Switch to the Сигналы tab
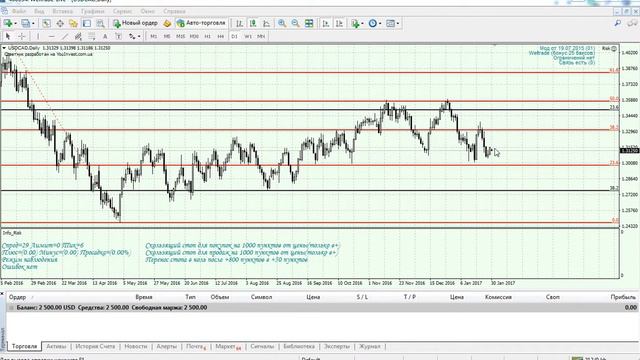Viewport: 640px width, 360px height. (262, 346)
